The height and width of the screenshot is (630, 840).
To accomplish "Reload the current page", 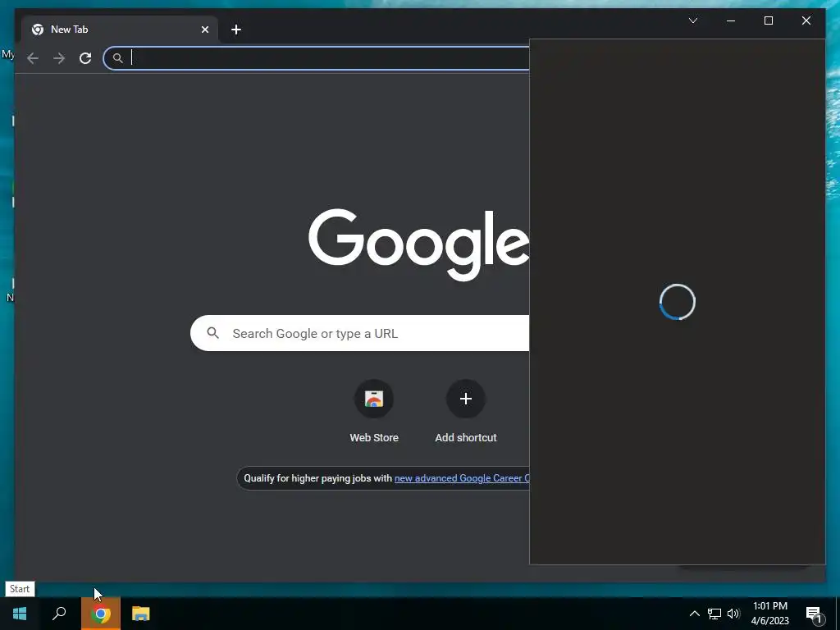I will click(85, 58).
